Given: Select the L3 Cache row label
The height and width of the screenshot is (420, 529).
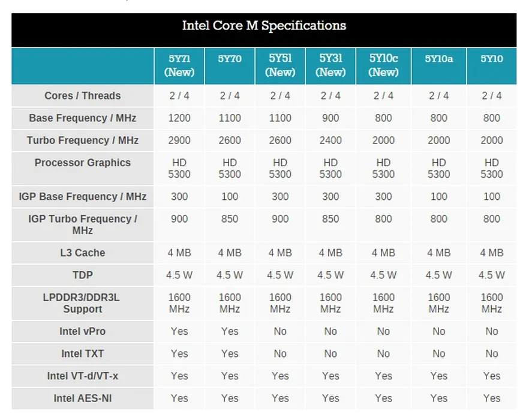Looking at the screenshot, I should 82,253.
